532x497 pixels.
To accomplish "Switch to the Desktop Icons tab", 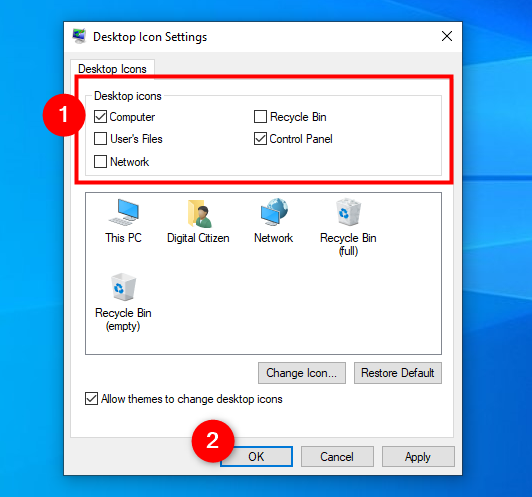I will [112, 69].
